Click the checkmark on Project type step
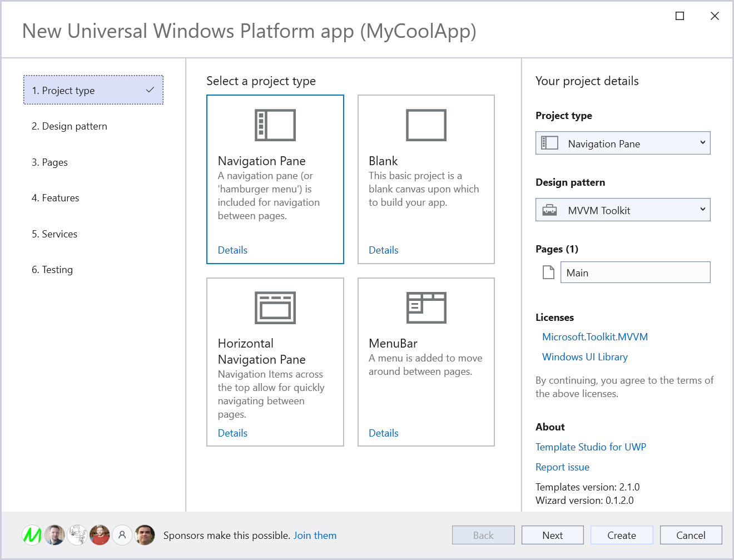 click(150, 90)
